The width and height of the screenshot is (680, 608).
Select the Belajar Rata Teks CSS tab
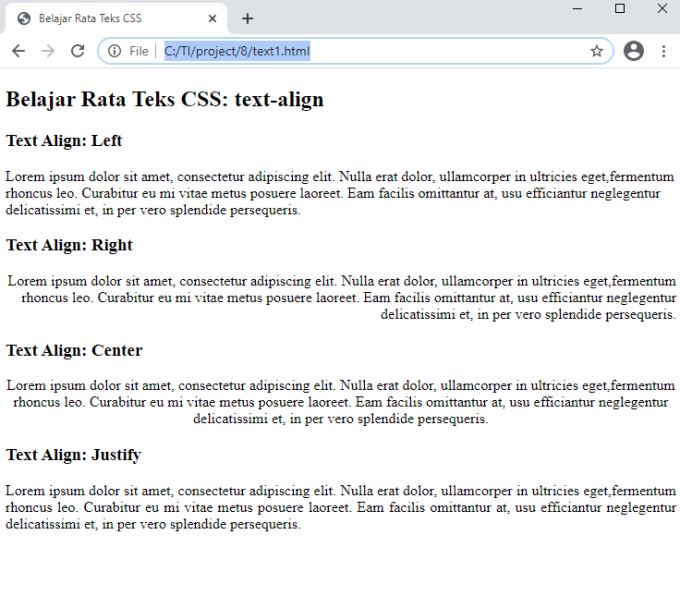115,19
